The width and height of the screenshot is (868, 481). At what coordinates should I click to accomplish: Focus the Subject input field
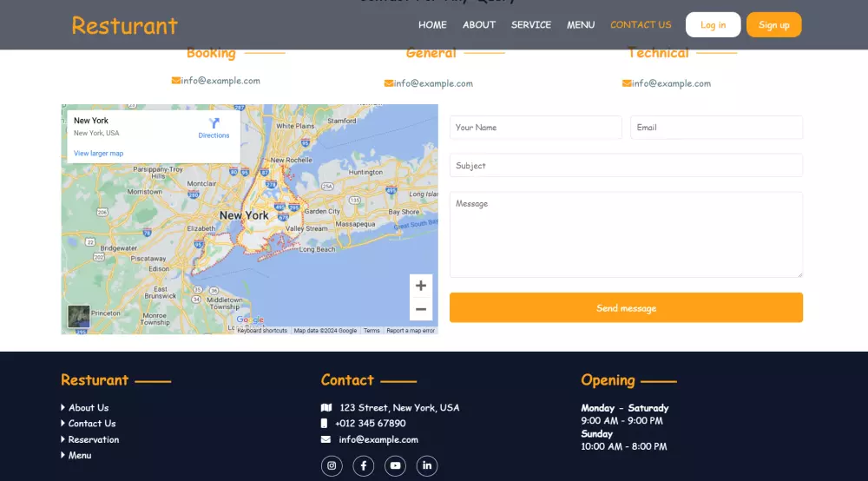tap(626, 166)
